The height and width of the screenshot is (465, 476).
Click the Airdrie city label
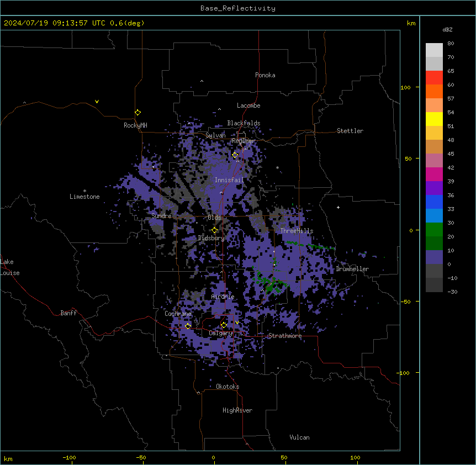tap(223, 297)
